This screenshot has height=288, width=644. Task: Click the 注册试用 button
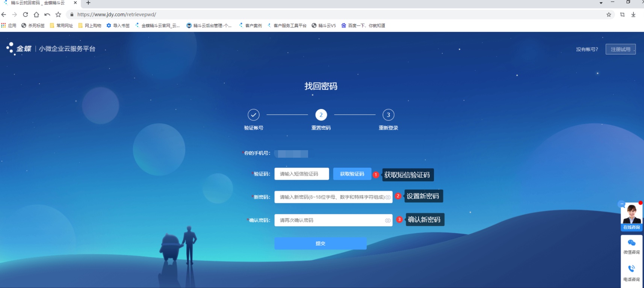(620, 49)
